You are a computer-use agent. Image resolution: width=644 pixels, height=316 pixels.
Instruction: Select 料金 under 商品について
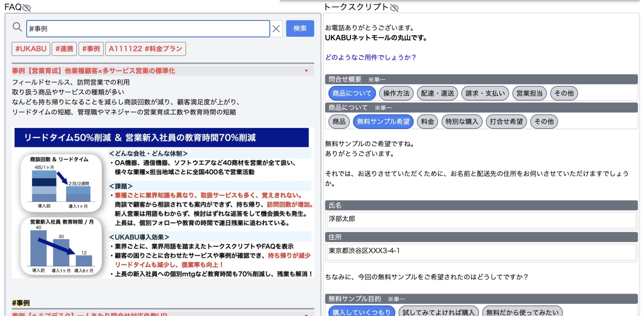tap(427, 121)
